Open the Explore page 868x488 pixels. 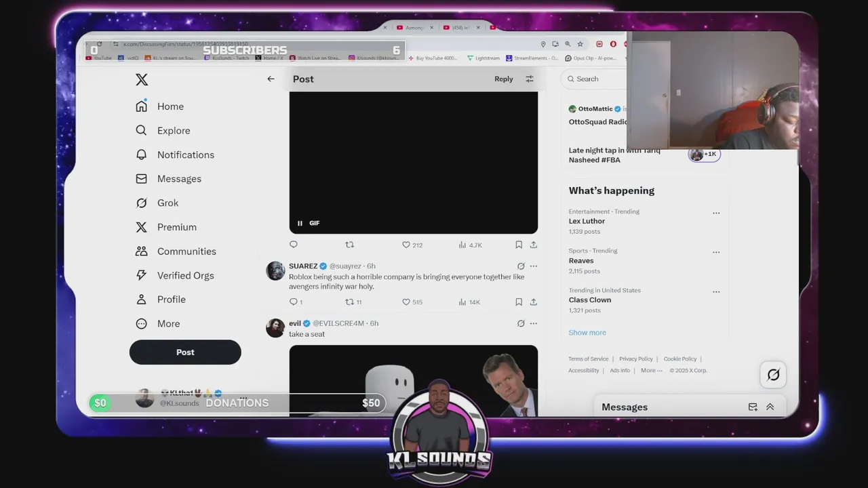(163, 131)
